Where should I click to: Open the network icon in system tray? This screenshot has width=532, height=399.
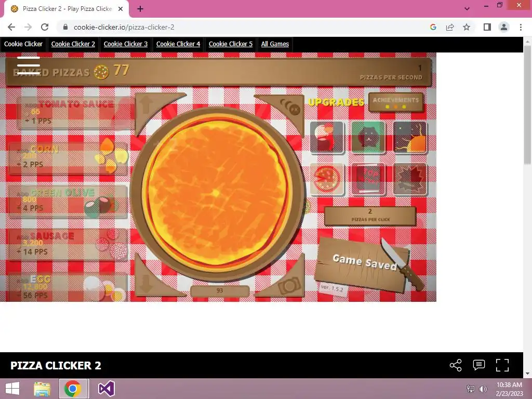471,389
